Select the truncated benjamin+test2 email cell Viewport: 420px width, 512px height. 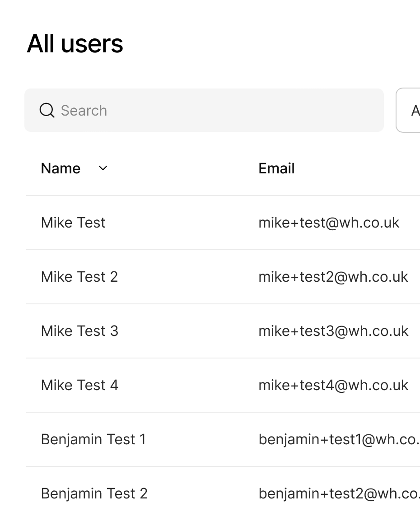tap(339, 493)
